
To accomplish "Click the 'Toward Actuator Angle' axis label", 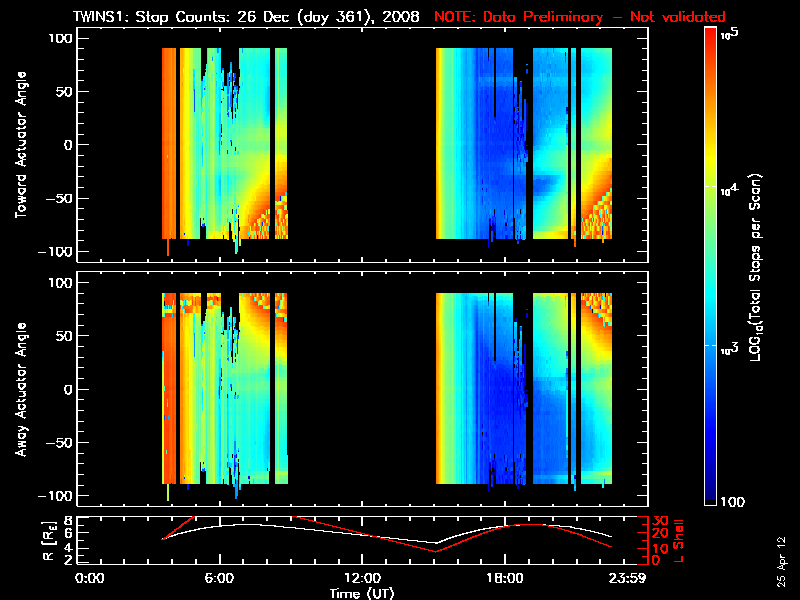I will click(21, 145).
